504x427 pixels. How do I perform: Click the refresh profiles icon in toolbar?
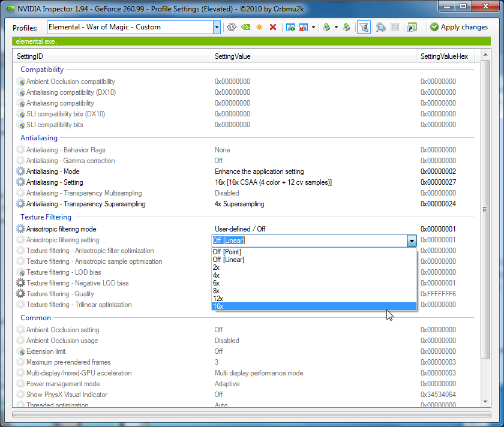pyautogui.click(x=232, y=27)
